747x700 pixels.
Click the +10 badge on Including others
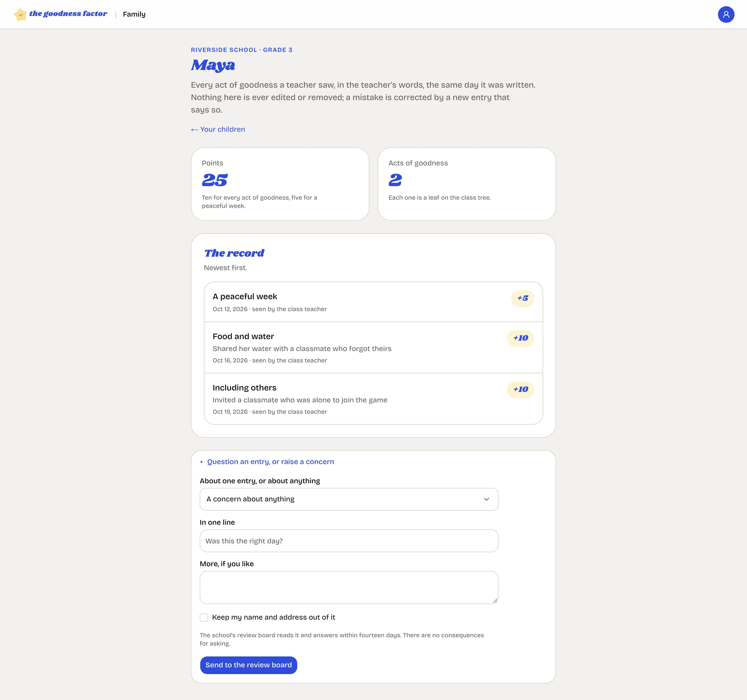point(520,389)
